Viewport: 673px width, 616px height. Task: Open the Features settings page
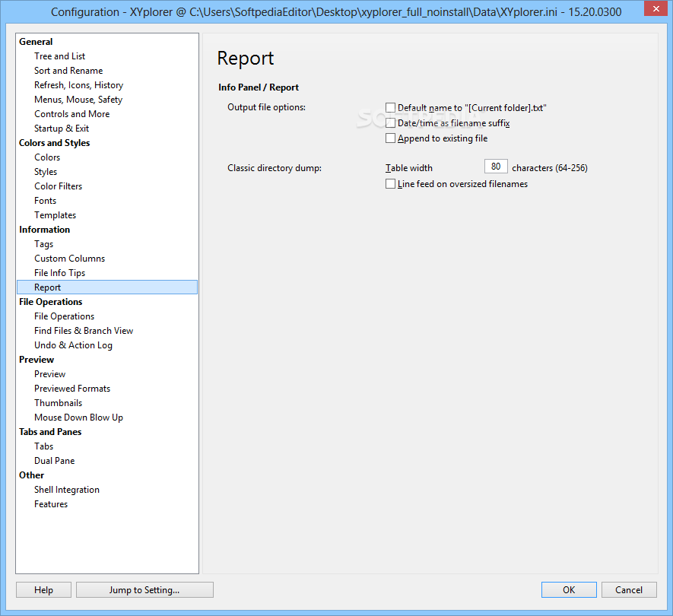tap(51, 504)
